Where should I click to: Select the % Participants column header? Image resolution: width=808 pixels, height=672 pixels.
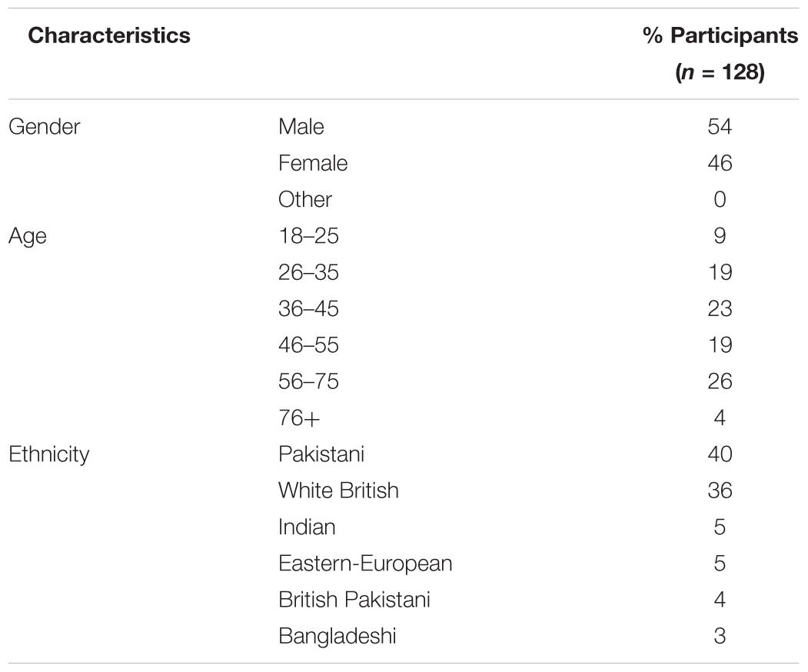click(720, 35)
